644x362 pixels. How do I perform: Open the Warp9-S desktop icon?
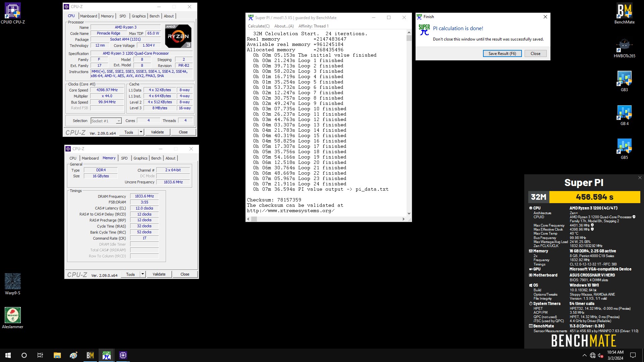click(13, 284)
